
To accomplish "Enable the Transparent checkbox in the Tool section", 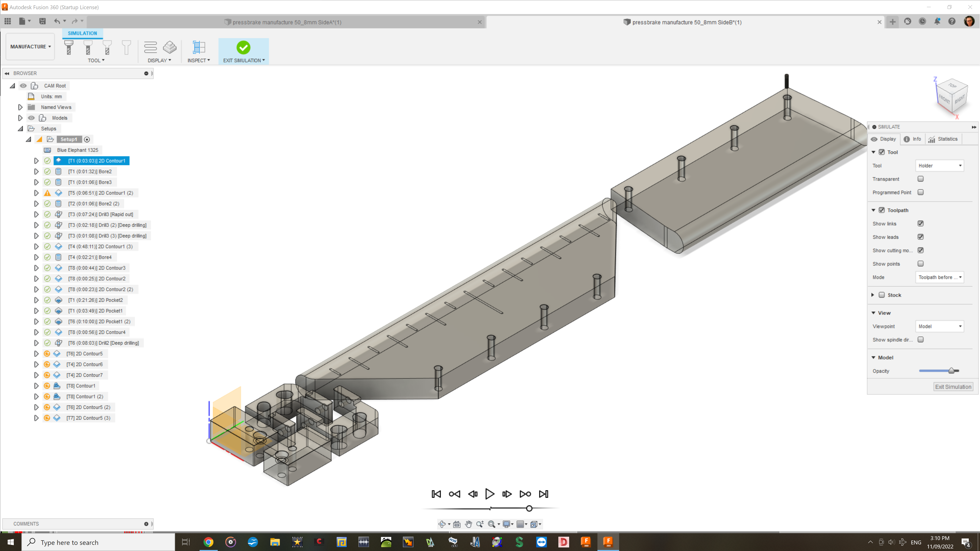I will pyautogui.click(x=920, y=179).
